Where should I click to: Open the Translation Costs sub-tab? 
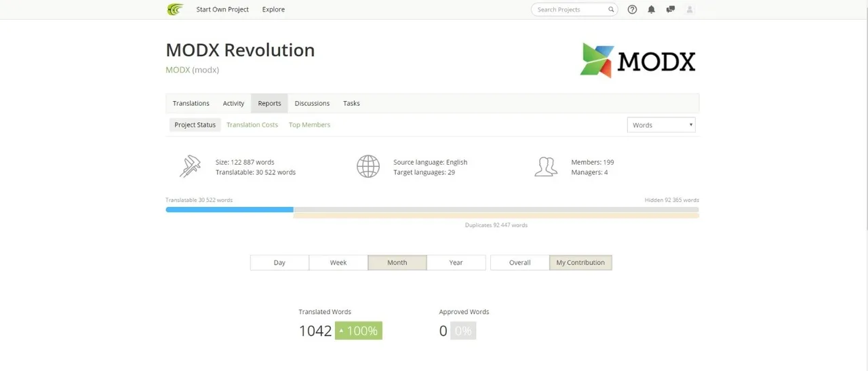pos(252,125)
